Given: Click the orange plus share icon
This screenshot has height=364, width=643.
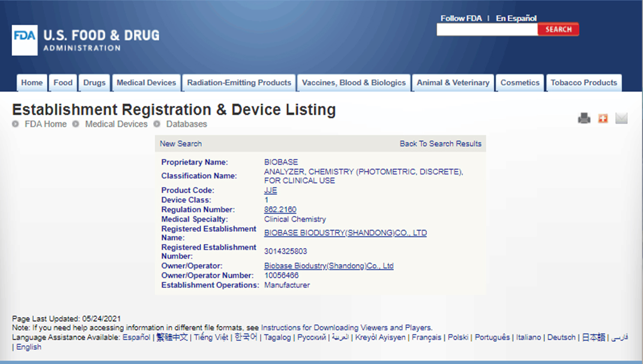Looking at the screenshot, I should pos(603,118).
